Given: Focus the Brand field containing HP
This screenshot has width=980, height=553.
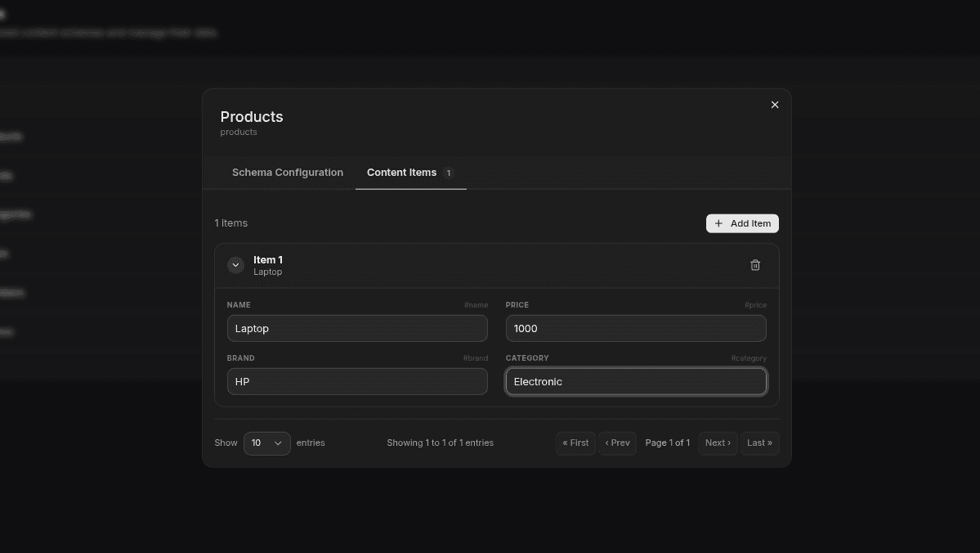Looking at the screenshot, I should point(357,381).
